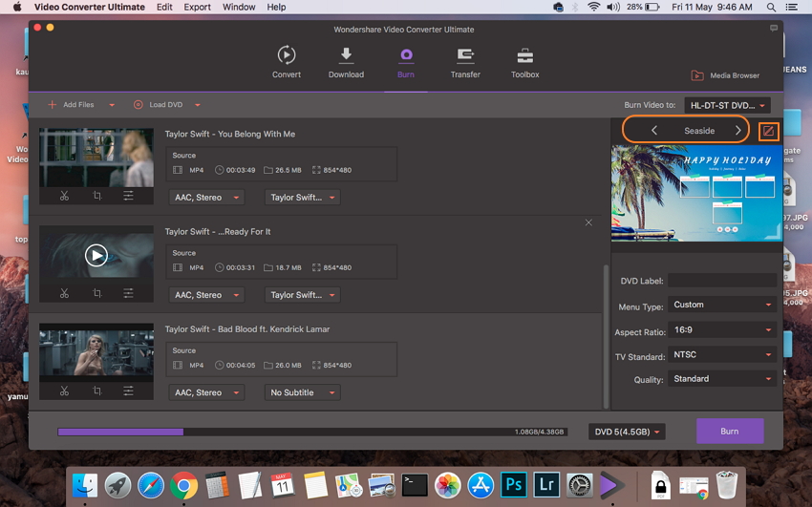812x507 pixels.
Task: Switch to the Convert tab
Action: 287,62
